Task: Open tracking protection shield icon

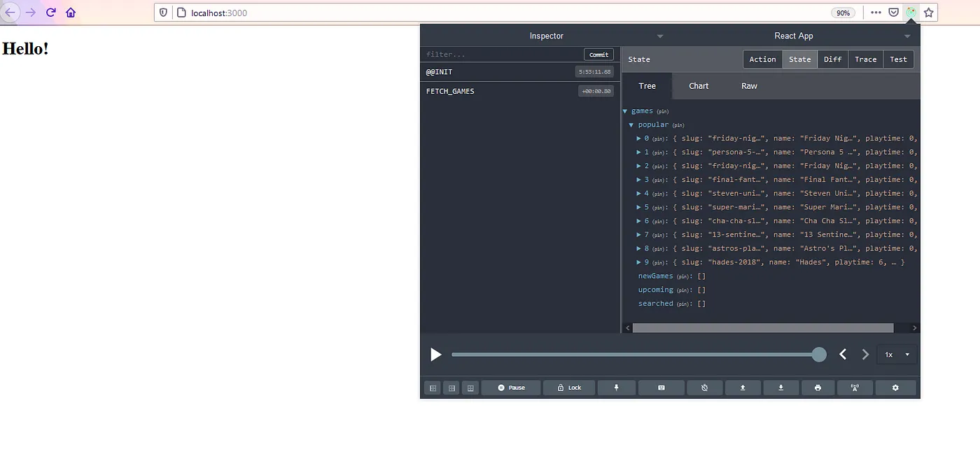Action: point(163,13)
